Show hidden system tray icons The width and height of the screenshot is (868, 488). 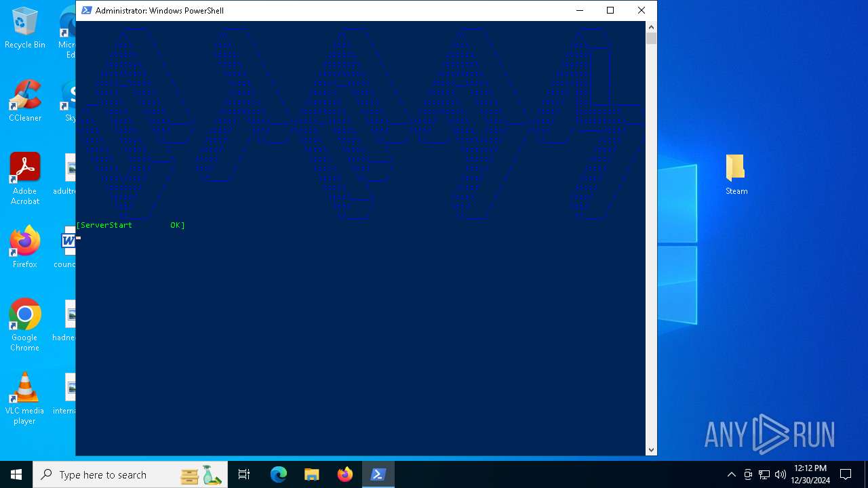731,474
